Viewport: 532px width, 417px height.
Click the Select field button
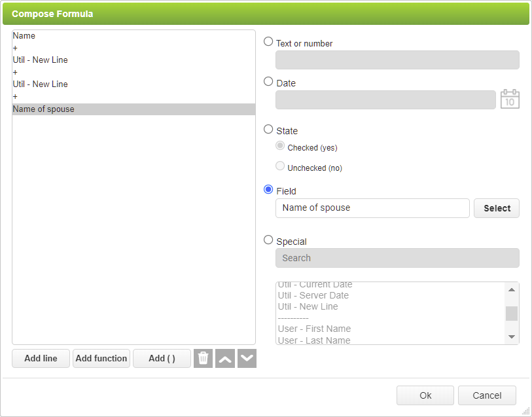coord(497,208)
